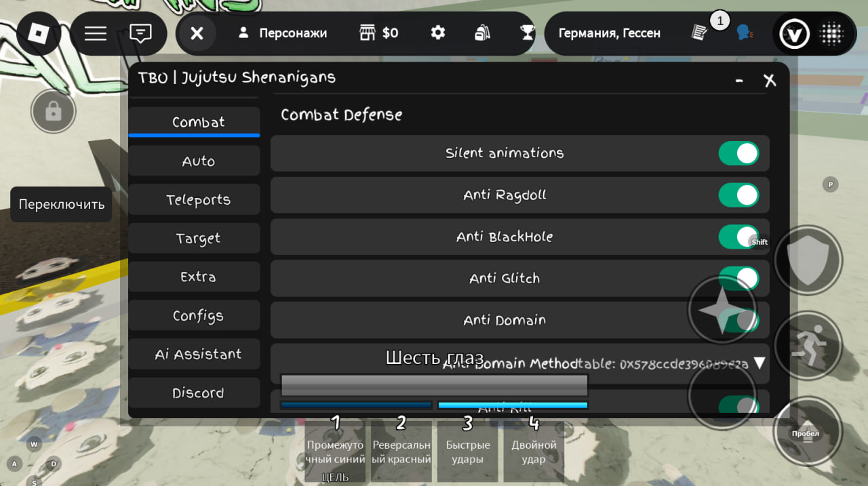Disable Anti Ragdoll switch

tap(738, 195)
